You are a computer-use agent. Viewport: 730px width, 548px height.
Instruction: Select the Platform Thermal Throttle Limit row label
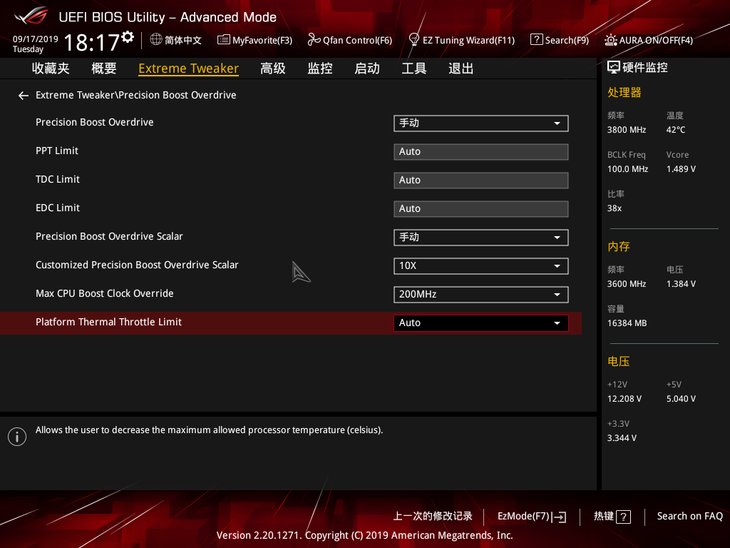108,322
